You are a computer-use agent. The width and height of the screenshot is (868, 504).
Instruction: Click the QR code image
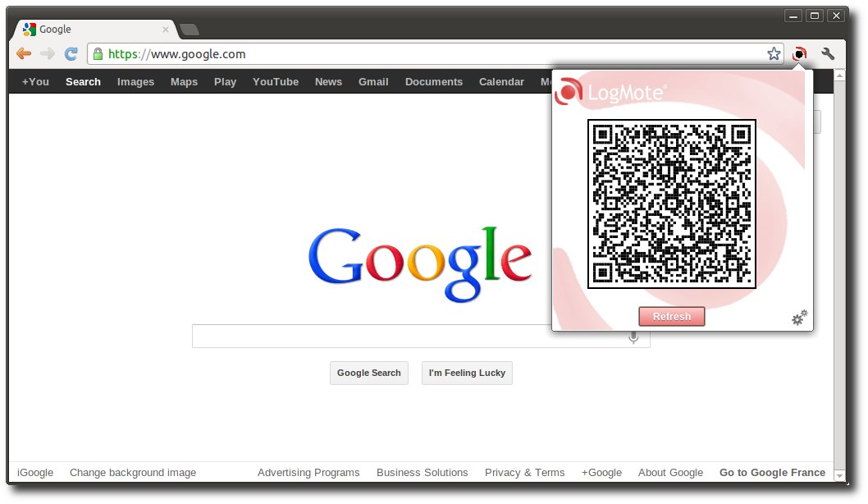[x=671, y=204]
